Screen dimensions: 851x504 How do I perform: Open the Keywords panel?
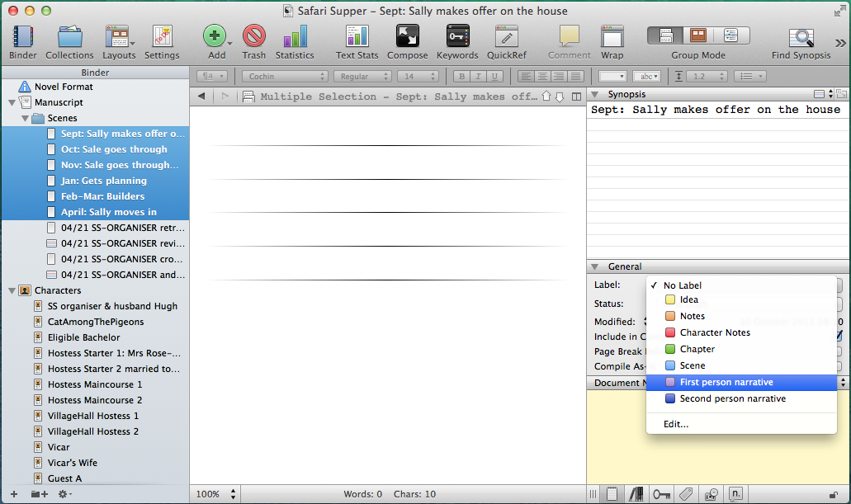457,42
